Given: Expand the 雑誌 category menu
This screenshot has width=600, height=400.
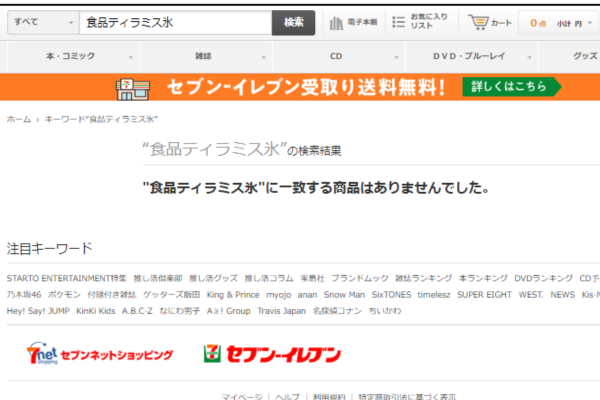Looking at the screenshot, I should (x=206, y=56).
